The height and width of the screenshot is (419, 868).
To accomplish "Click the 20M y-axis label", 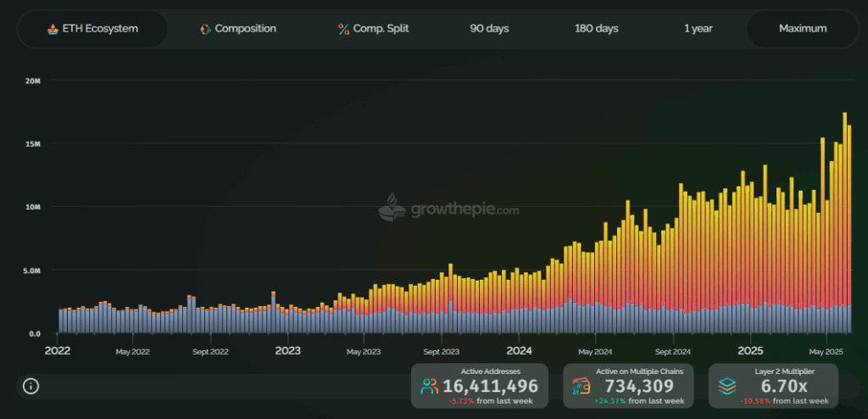I will 33,81.
